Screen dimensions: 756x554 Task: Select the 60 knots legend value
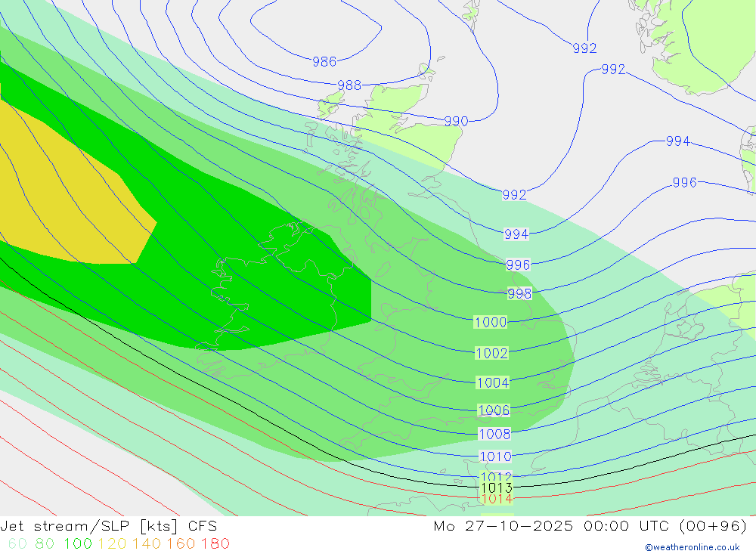pos(17,544)
